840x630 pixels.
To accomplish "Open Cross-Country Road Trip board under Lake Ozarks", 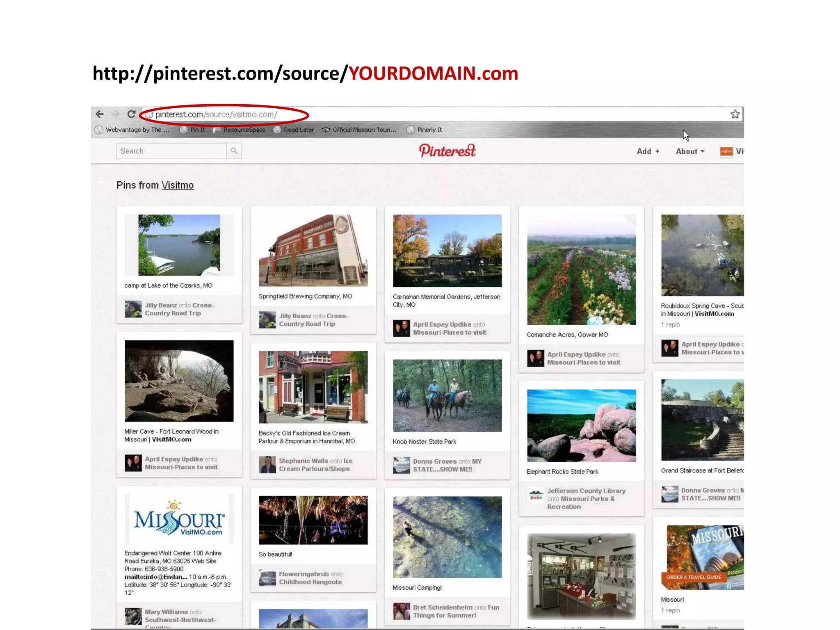I will pyautogui.click(x=179, y=309).
